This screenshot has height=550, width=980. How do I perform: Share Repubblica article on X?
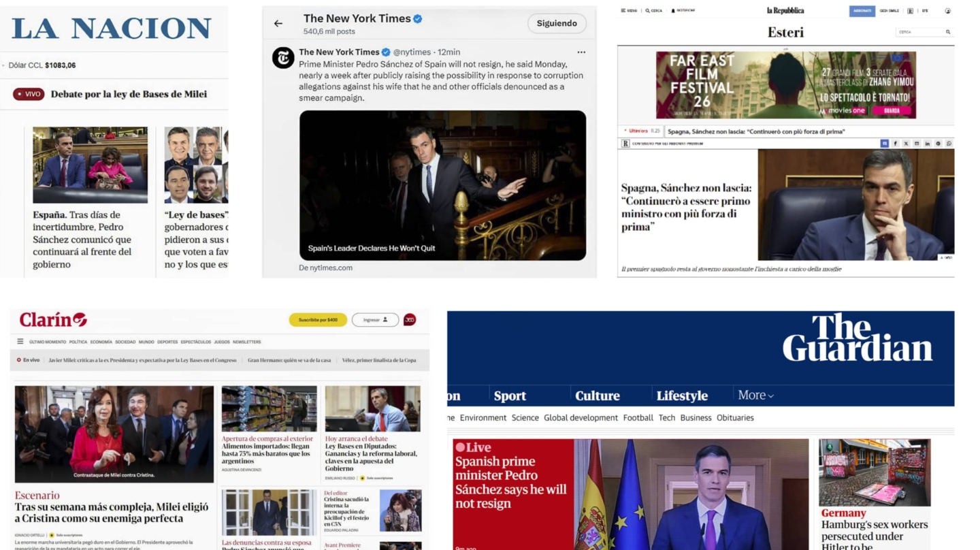point(906,144)
